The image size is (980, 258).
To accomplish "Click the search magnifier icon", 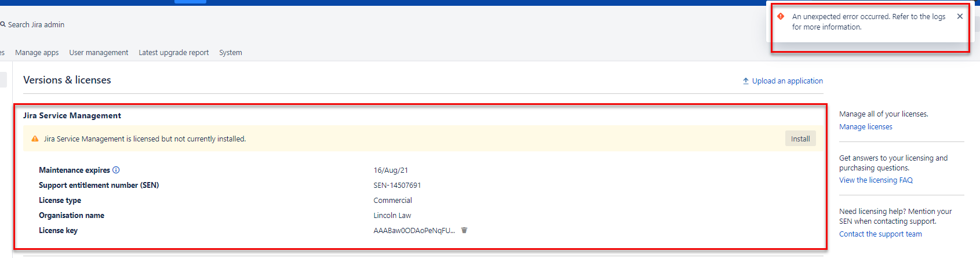I will tap(3, 24).
